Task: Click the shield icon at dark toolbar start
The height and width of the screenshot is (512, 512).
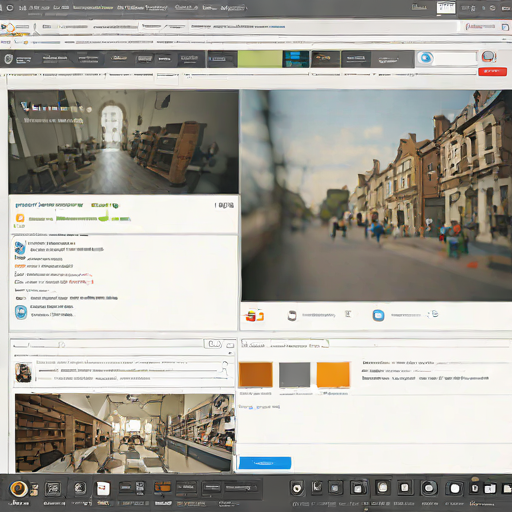Action: coord(8,59)
